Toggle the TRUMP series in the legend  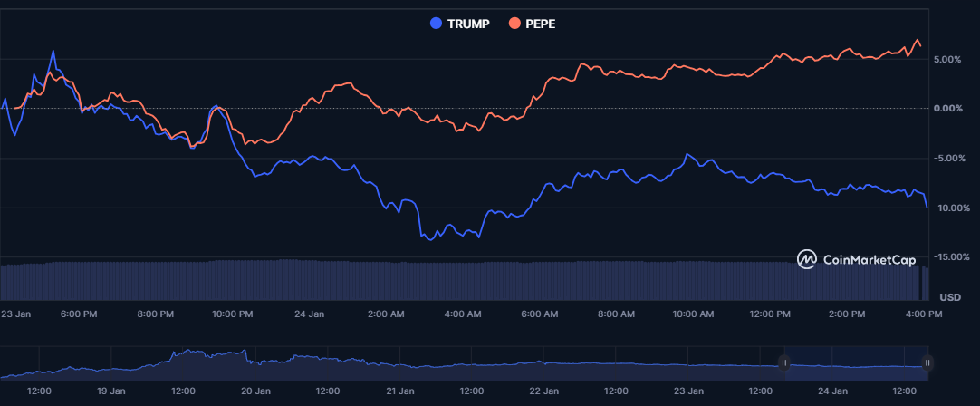coord(460,24)
